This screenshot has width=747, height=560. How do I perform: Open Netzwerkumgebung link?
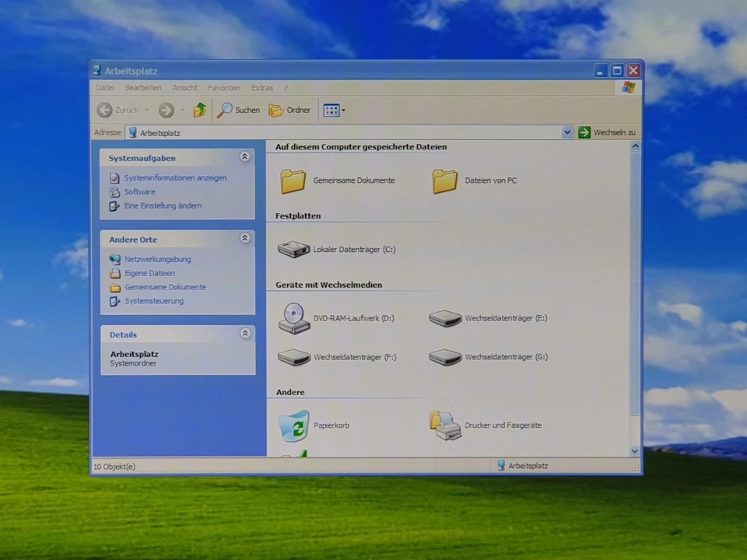(158, 259)
